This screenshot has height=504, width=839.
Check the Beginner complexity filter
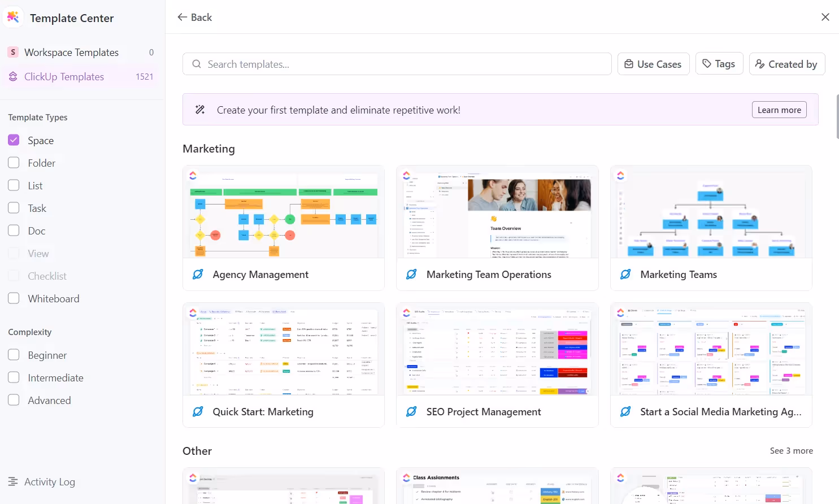14,355
